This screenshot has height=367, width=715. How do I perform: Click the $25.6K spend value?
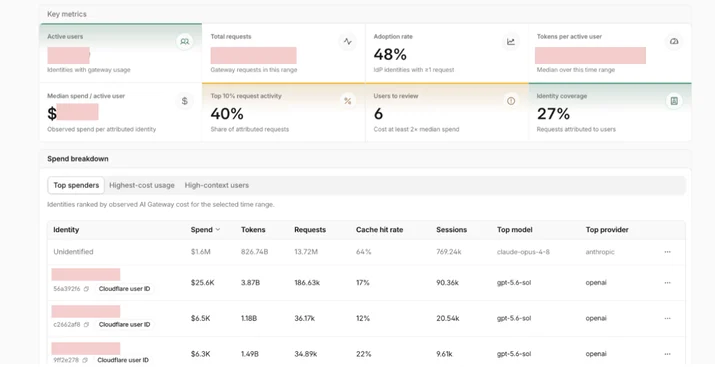[x=202, y=283]
